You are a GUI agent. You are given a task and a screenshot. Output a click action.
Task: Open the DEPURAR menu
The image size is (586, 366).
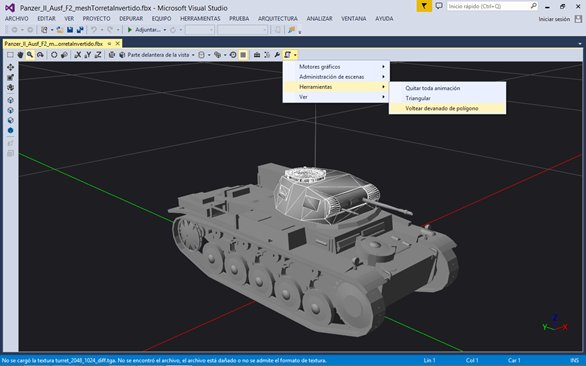tap(131, 18)
